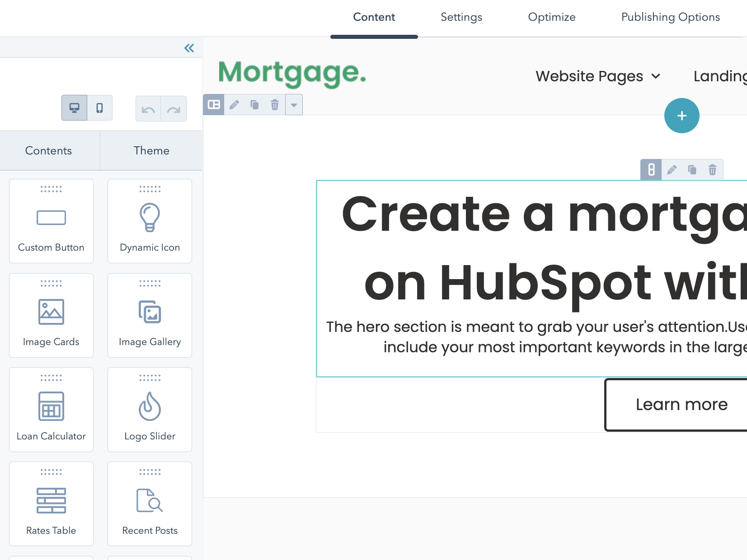The width and height of the screenshot is (747, 560).
Task: Click the blue plus button to add a section
Action: point(681,116)
